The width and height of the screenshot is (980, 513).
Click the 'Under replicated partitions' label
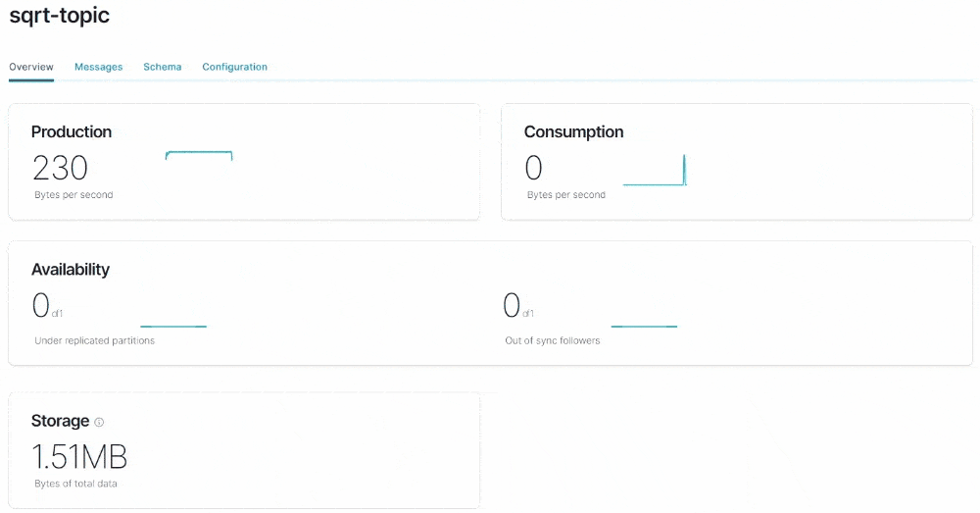[x=94, y=340]
